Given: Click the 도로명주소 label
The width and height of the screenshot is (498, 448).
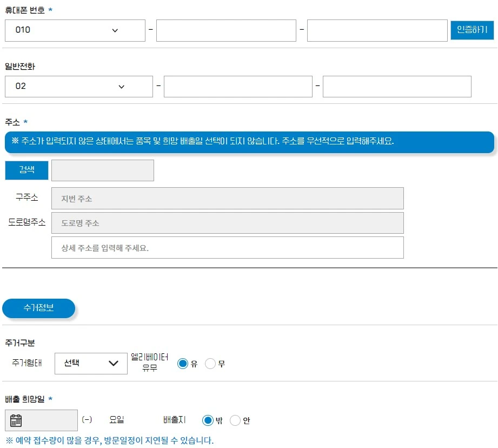Looking at the screenshot, I should (x=27, y=222).
